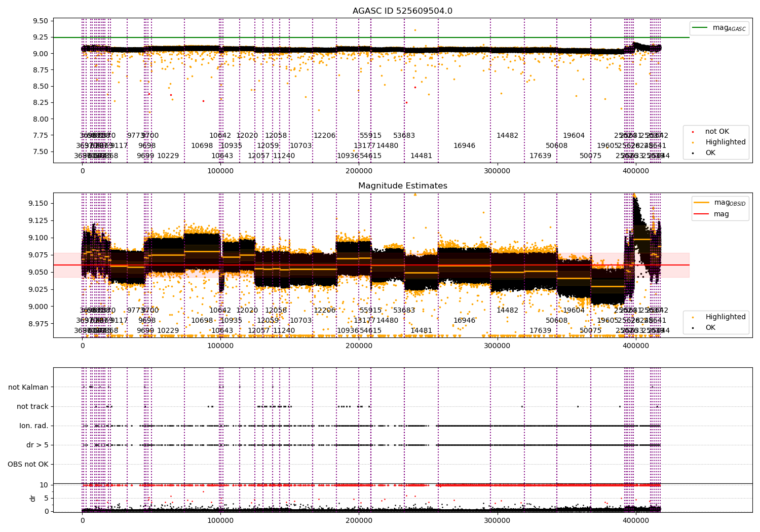Select the mag AGASC legend entry in the top plot
This screenshot has width=760, height=532.
[x=719, y=28]
